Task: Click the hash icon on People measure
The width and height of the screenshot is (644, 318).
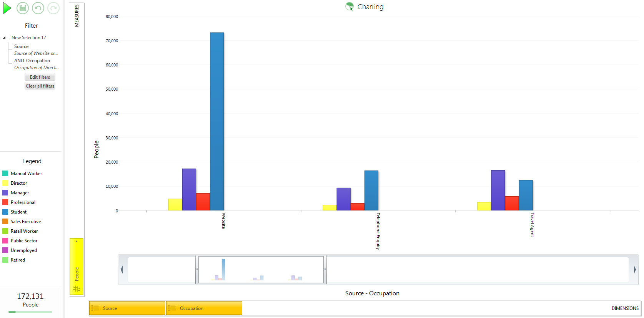Action: (x=77, y=288)
